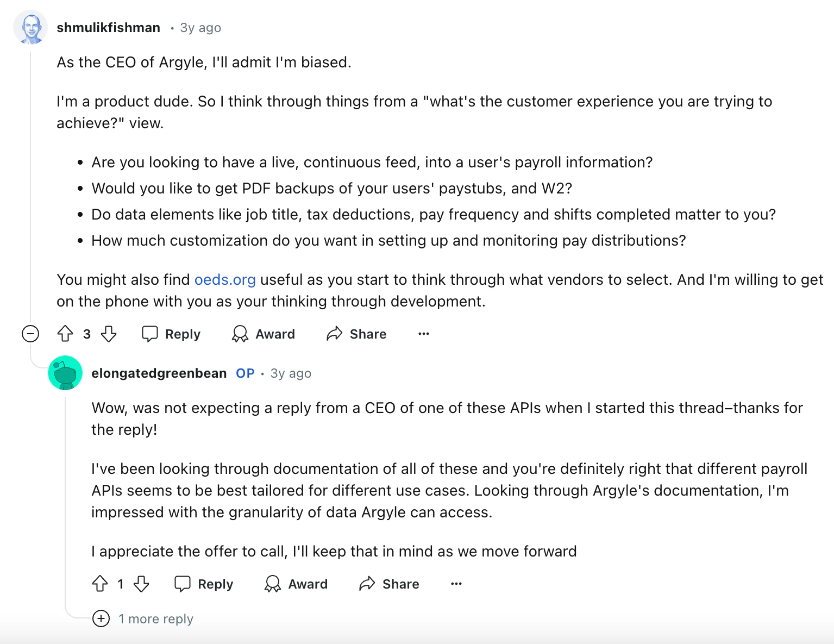This screenshot has height=644, width=834.
Task: Open more options on elongatedgreenbean's reply
Action: pyautogui.click(x=456, y=584)
